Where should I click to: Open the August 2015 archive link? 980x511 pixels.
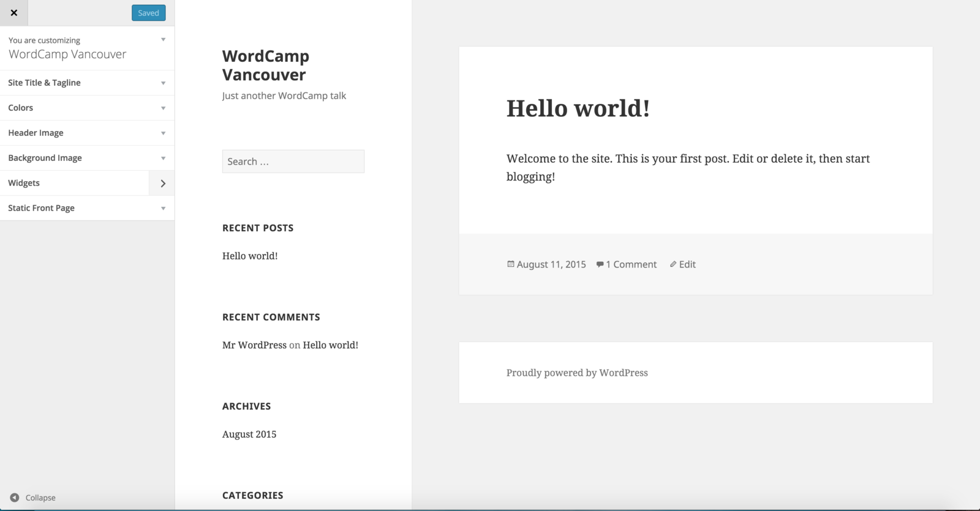(249, 435)
